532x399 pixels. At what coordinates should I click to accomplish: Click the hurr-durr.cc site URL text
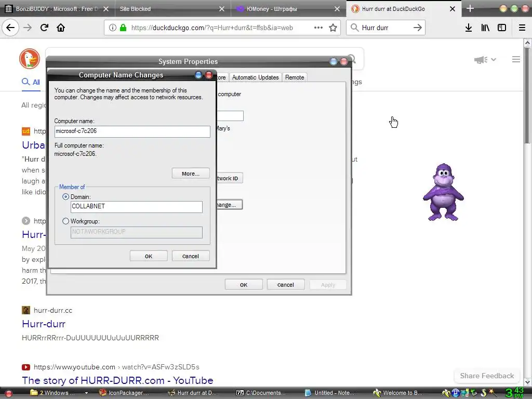click(53, 310)
